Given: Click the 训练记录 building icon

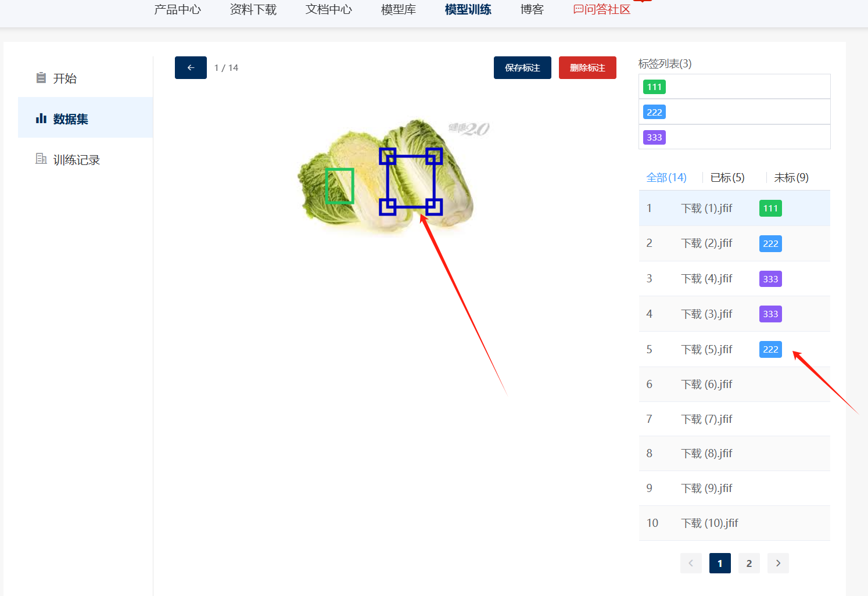Looking at the screenshot, I should [x=41, y=159].
